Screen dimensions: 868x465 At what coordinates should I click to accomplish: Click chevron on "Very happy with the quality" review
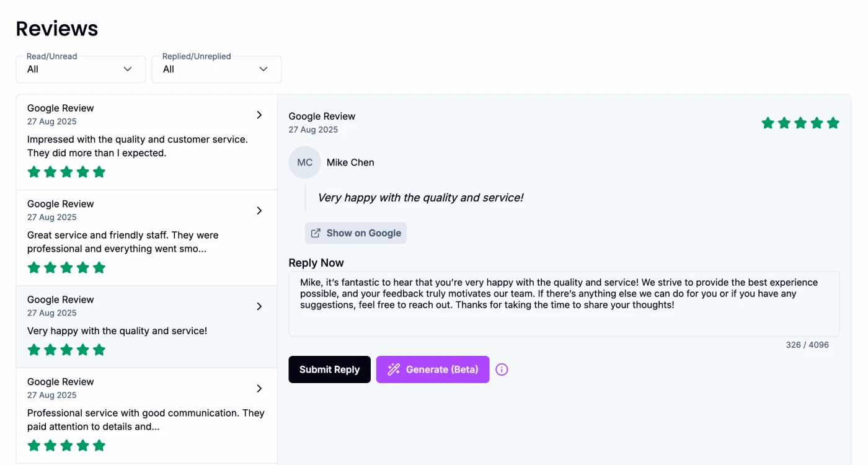(x=259, y=306)
